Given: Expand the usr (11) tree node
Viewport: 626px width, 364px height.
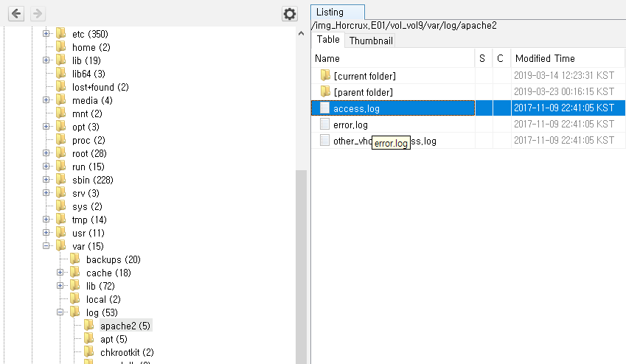Looking at the screenshot, I should [46, 232].
